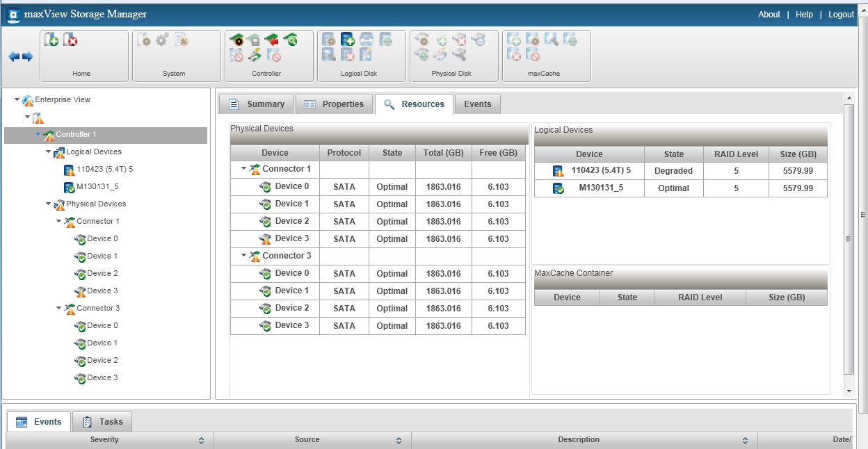Collapse the Logical Devices tree node
Viewport: 868px width, 449px height.
(48, 152)
